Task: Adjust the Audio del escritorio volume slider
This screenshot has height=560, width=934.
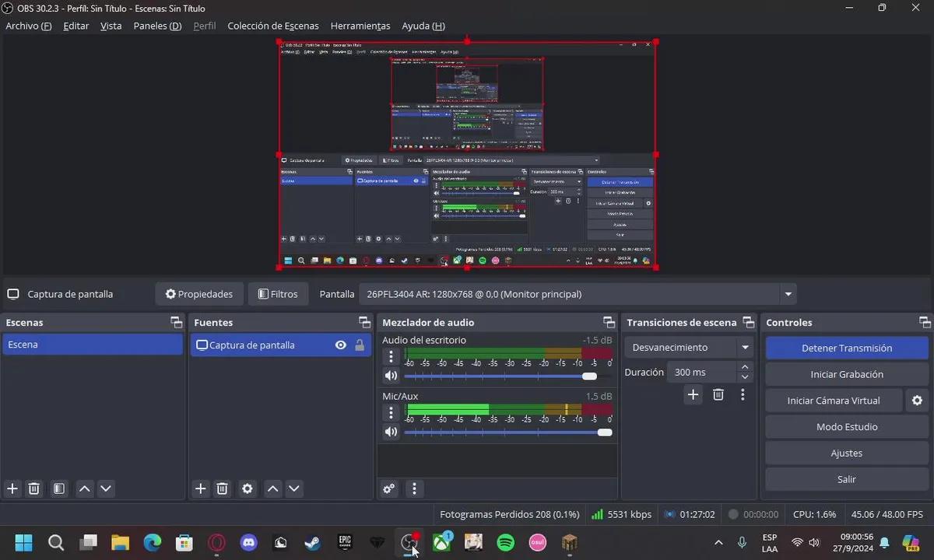Action: pos(589,376)
